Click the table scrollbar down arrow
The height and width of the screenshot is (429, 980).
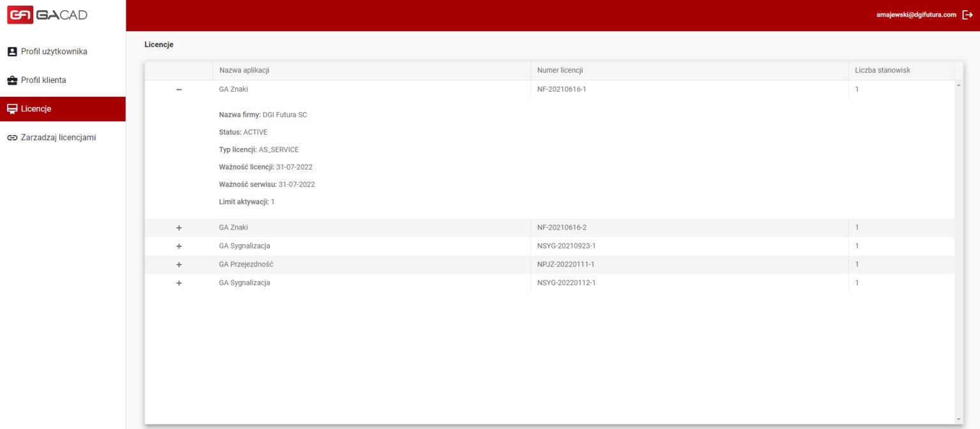(958, 419)
